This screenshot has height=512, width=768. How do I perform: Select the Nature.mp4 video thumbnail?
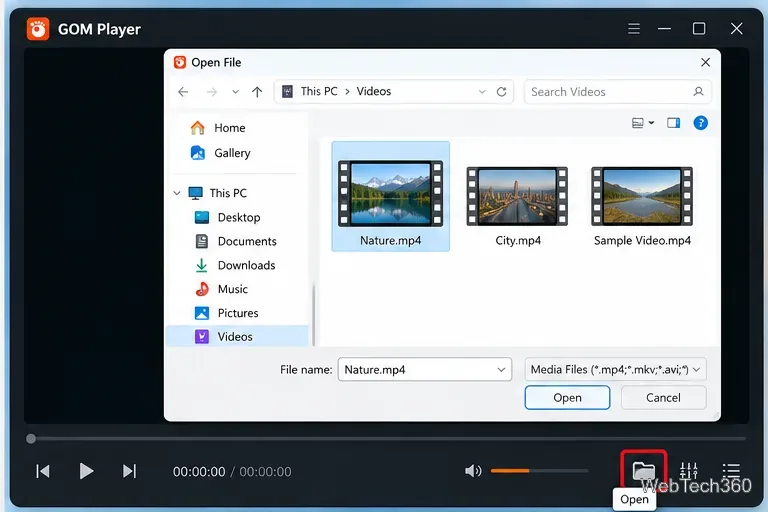tap(390, 196)
